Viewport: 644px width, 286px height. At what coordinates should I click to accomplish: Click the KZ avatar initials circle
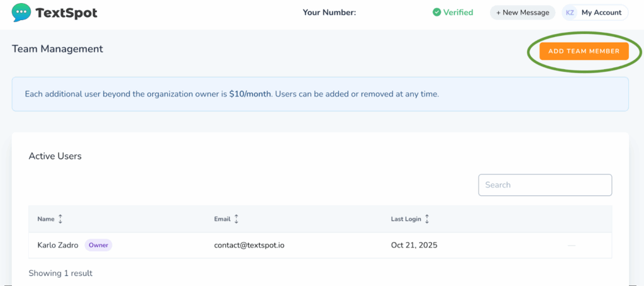[570, 13]
